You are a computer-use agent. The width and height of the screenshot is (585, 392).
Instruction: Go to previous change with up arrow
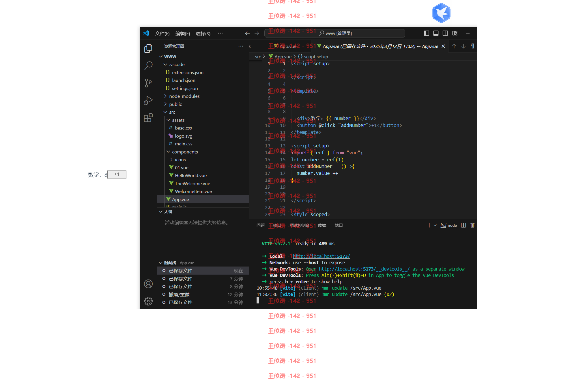[454, 46]
